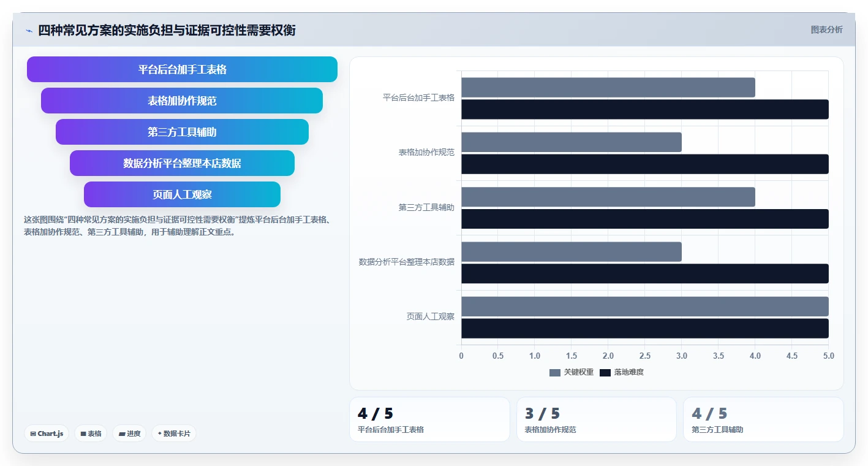Click the dark bar for 平台后台加手工表格
Viewport: 868px width, 466px height.
pyautogui.click(x=645, y=109)
